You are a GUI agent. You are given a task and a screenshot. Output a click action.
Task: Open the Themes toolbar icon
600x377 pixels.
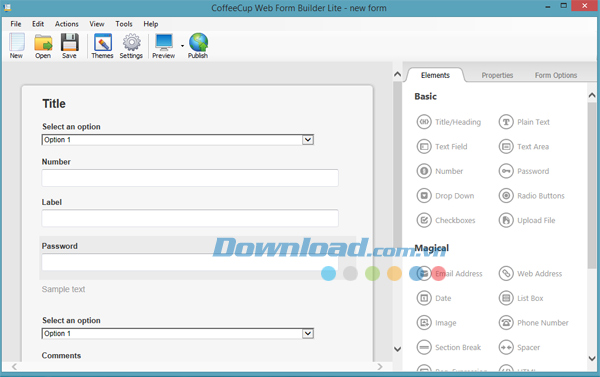click(102, 46)
